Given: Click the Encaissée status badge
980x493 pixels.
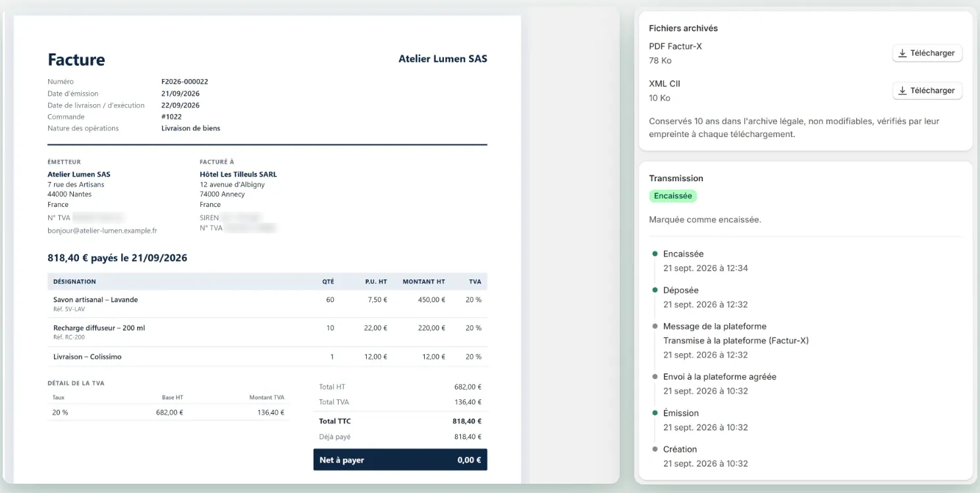Looking at the screenshot, I should 672,196.
